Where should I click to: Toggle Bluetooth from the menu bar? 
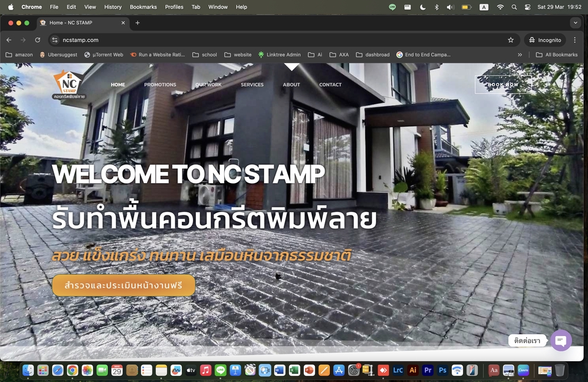click(x=437, y=7)
